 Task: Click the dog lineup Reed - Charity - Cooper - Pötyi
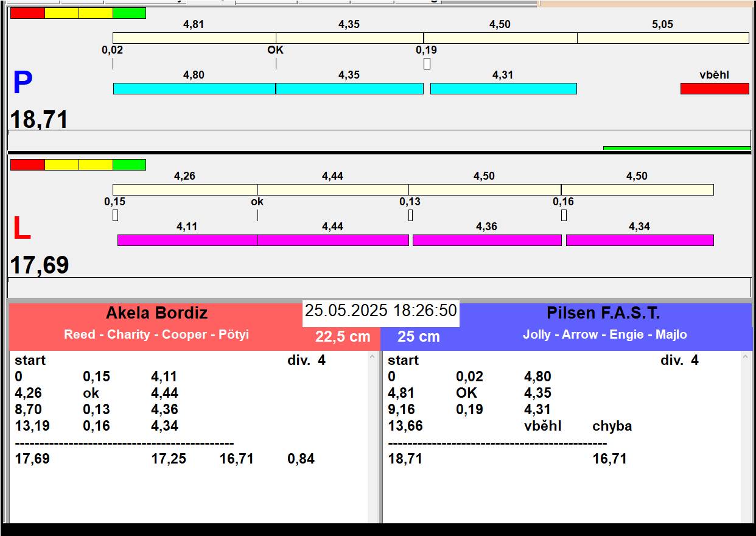click(156, 334)
